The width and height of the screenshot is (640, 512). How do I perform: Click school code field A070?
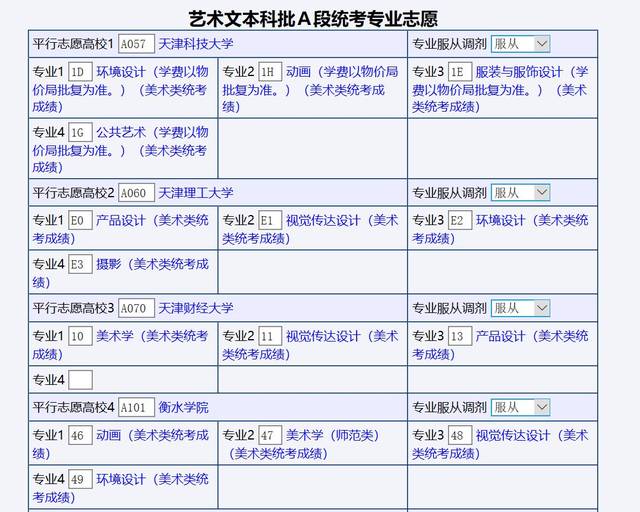point(136,308)
